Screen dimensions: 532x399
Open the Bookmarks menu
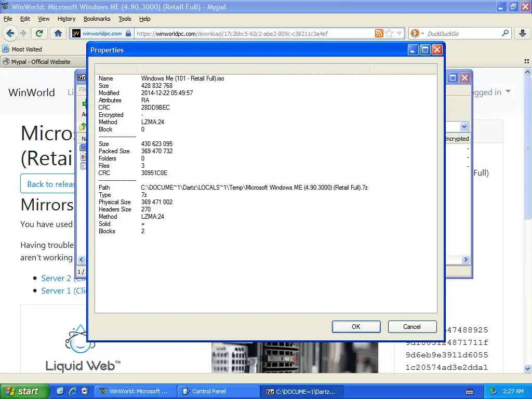tap(97, 19)
